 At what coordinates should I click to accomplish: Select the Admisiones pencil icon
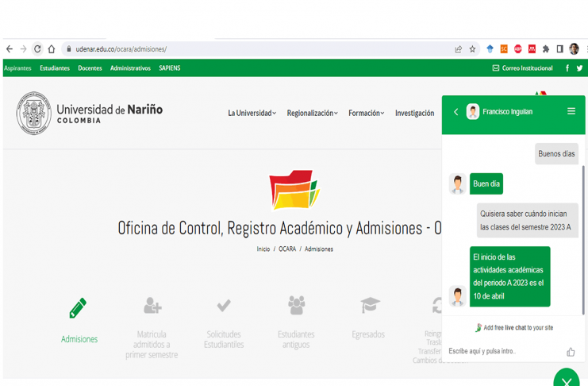click(78, 308)
